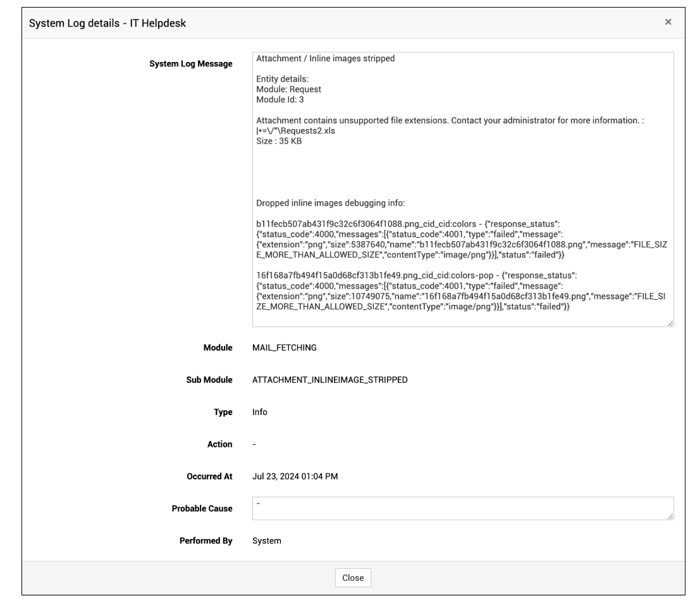Click the 'Entity details:' line in log
The width and height of the screenshot is (700, 603).
(282, 79)
